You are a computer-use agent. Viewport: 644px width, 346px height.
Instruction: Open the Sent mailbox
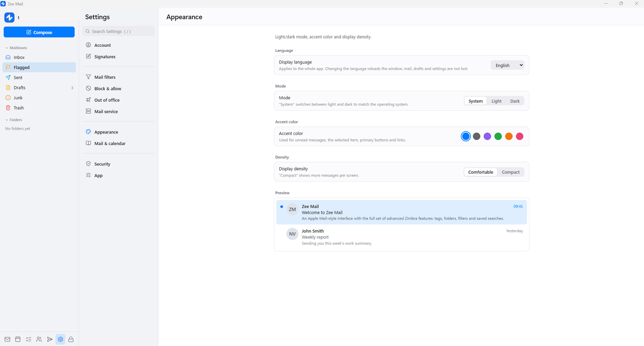(x=39, y=78)
